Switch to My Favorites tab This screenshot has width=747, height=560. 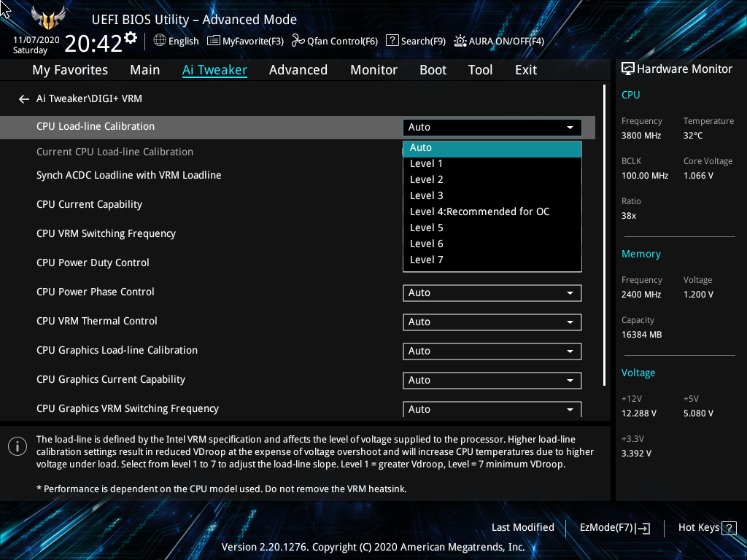click(70, 70)
